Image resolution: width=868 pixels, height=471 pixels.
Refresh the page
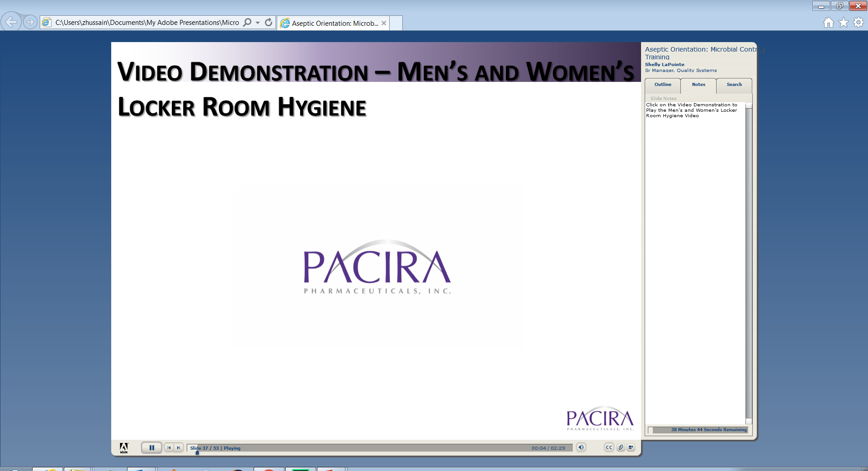pyautogui.click(x=269, y=22)
